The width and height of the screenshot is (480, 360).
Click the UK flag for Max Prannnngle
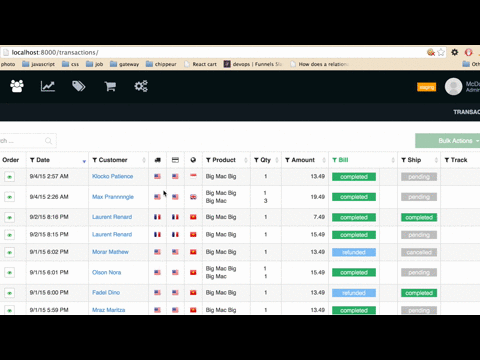(x=193, y=197)
